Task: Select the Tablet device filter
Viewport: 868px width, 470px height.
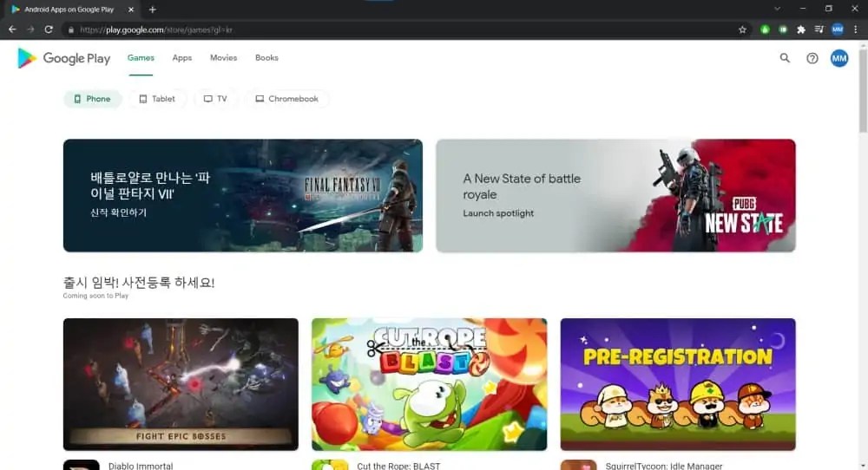Action: [x=157, y=99]
